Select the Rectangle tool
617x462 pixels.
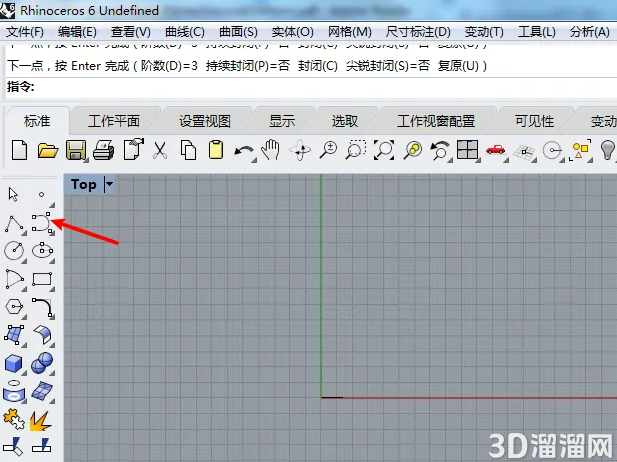(42, 279)
